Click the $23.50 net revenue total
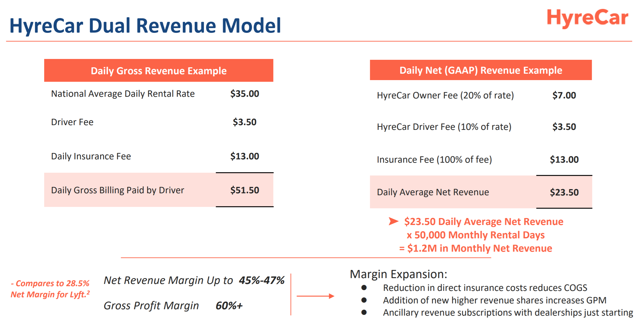 point(564,192)
